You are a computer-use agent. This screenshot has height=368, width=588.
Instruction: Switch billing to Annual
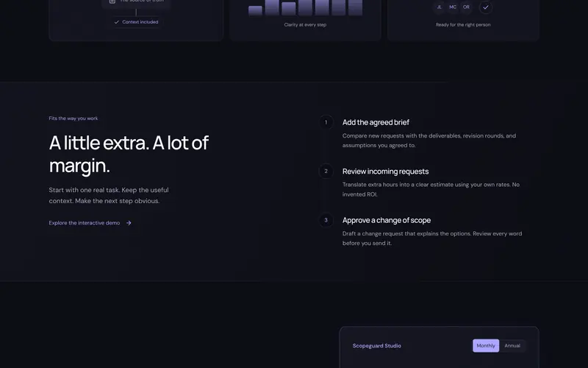[x=512, y=346]
